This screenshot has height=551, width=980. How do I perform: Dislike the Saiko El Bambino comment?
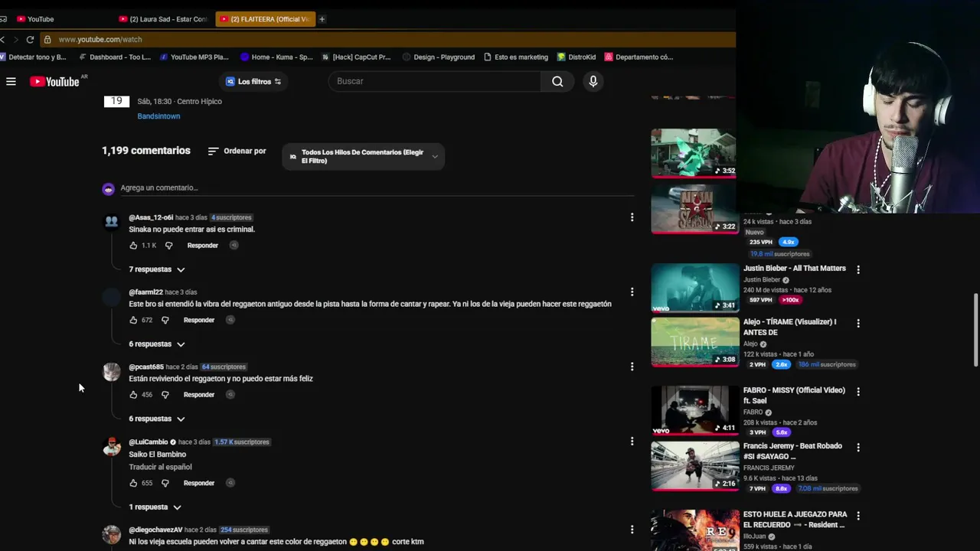pos(165,483)
